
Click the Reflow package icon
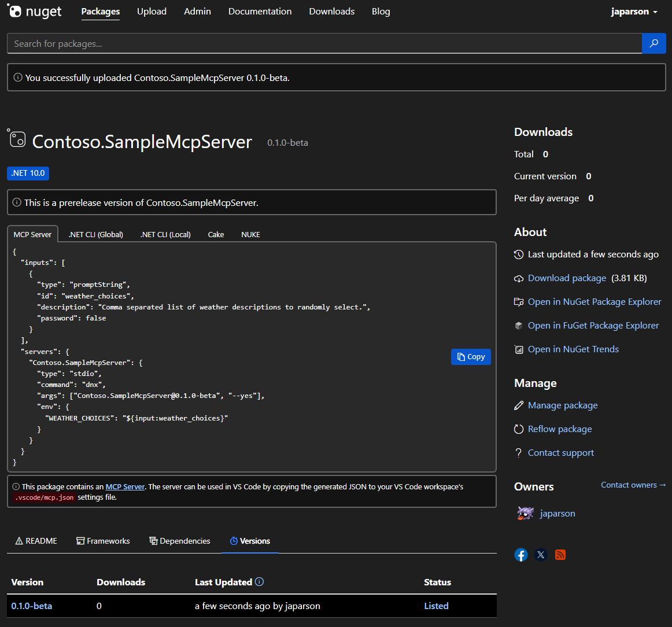tap(519, 429)
